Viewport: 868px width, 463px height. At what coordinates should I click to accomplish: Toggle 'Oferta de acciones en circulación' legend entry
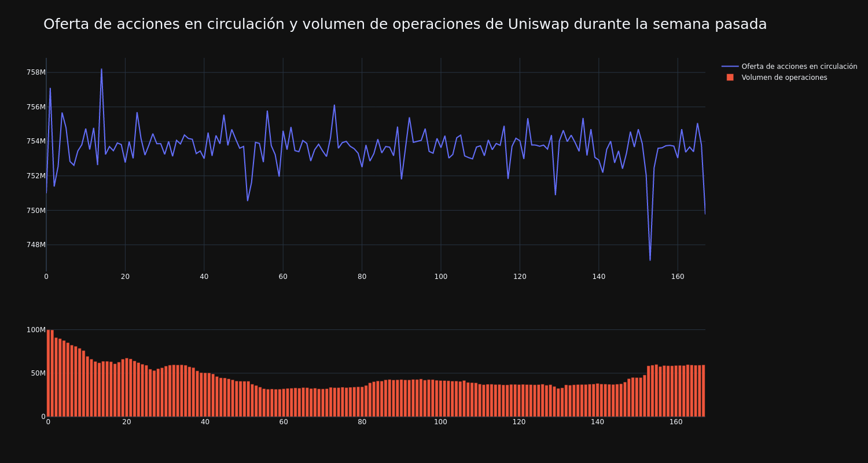(789, 67)
